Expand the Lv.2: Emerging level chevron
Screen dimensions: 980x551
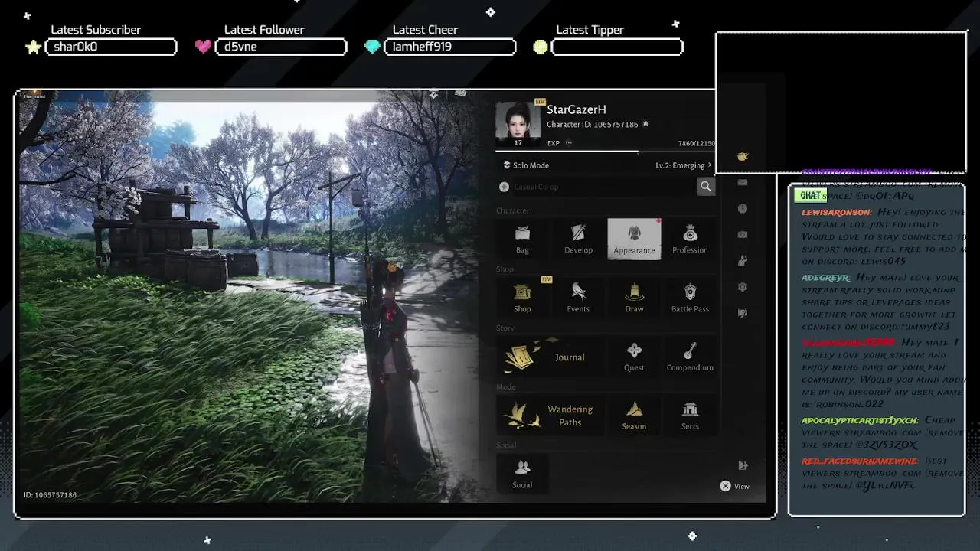[x=710, y=165]
